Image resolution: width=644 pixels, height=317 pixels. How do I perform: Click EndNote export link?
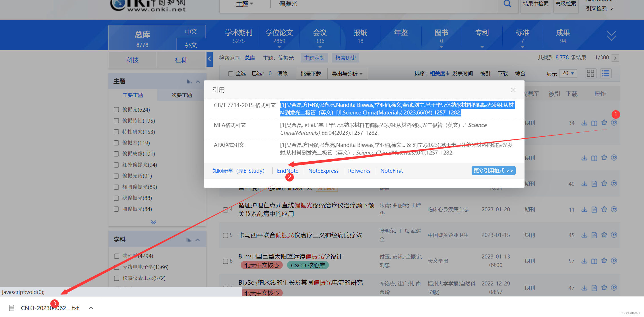click(x=288, y=171)
